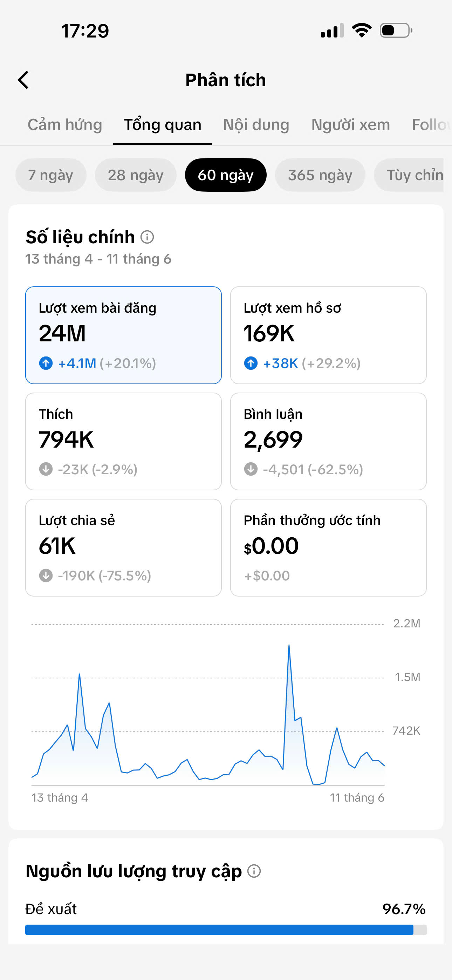The image size is (452, 980).
Task: Switch to the Nội dung tab
Action: pyautogui.click(x=256, y=125)
